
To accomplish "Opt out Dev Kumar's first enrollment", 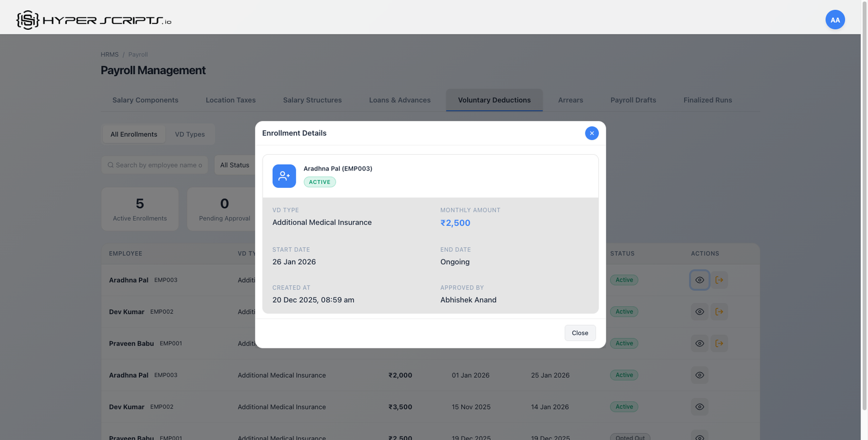I will tap(719, 312).
